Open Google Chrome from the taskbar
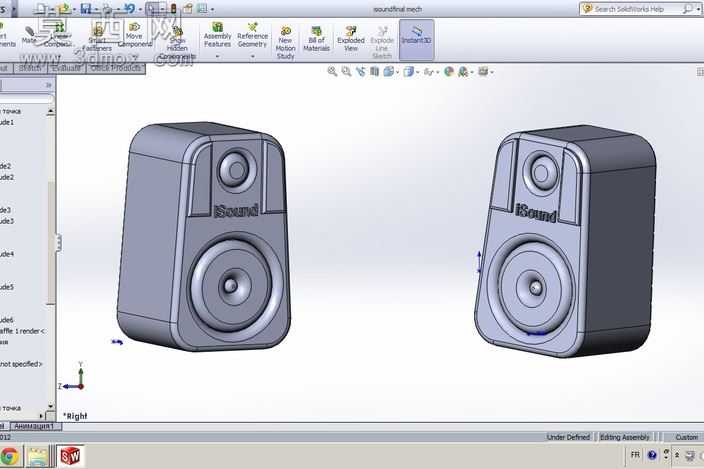 point(9,457)
